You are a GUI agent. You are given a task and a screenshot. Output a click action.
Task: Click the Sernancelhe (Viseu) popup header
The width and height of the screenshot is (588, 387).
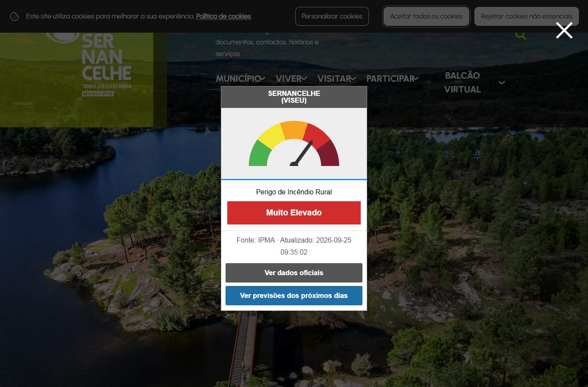[294, 97]
